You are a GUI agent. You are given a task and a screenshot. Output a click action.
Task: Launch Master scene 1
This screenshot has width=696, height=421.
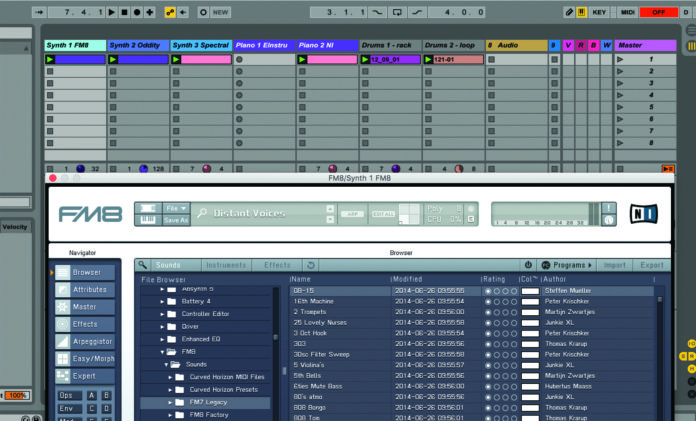point(620,60)
